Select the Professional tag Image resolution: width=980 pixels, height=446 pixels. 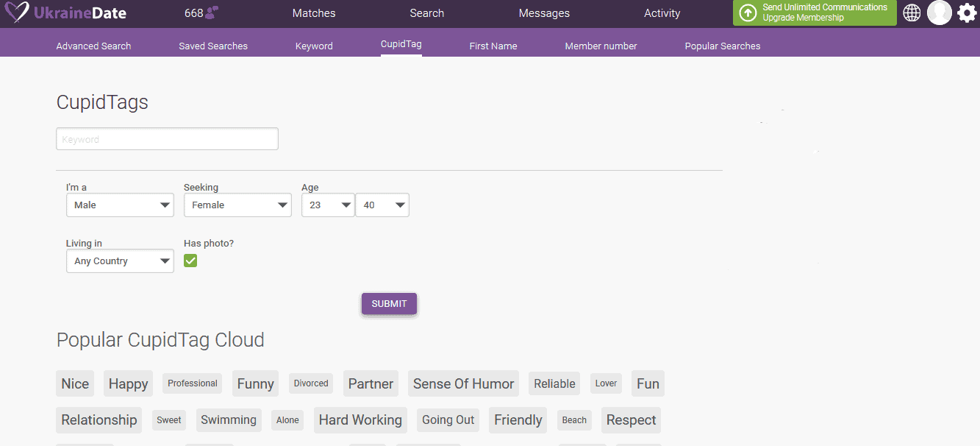click(x=193, y=383)
